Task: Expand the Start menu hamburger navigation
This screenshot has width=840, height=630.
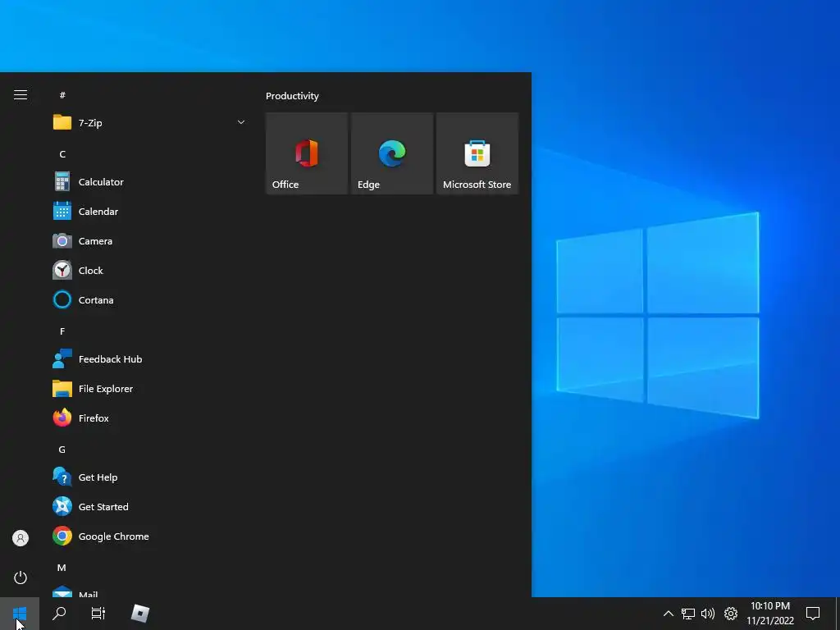Action: click(21, 95)
